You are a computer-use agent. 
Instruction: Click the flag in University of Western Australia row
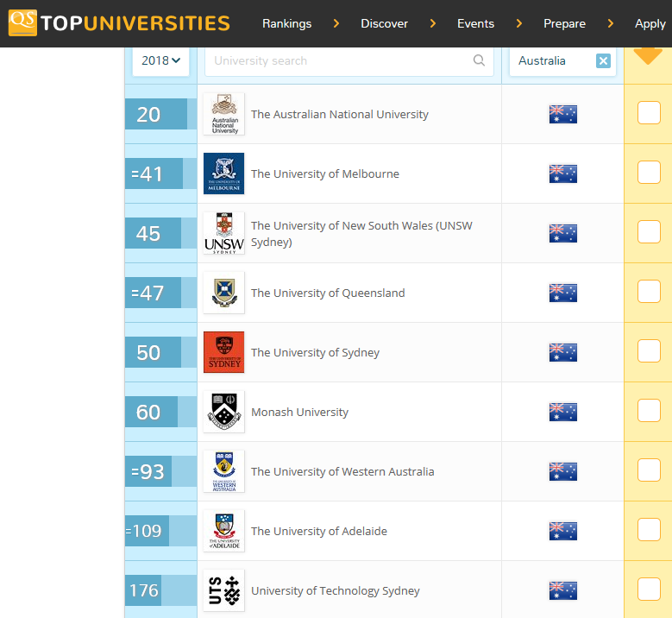click(x=563, y=472)
